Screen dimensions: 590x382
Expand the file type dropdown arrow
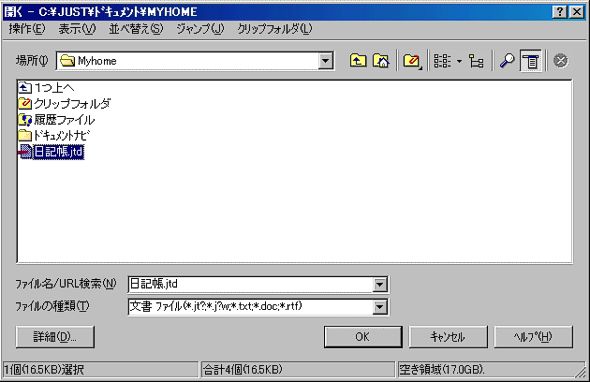380,307
